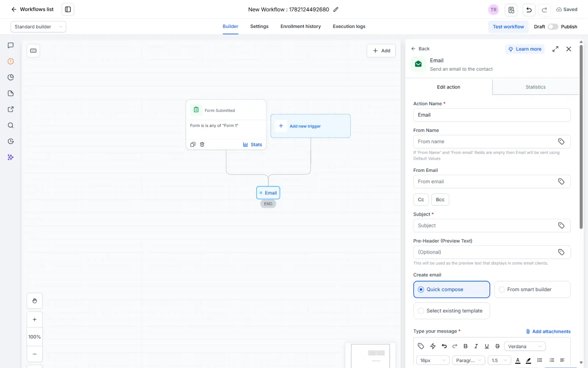Screen dimensions: 588x368
Task: Toggle the Draft/Publish switch
Action: [553, 26]
